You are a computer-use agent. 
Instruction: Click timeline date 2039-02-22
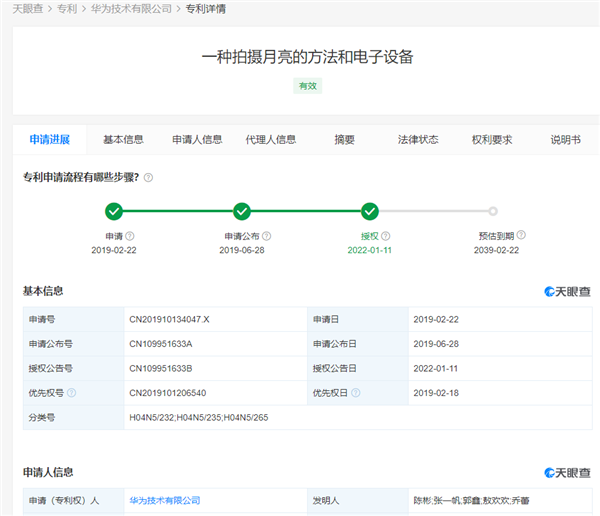[x=496, y=250]
